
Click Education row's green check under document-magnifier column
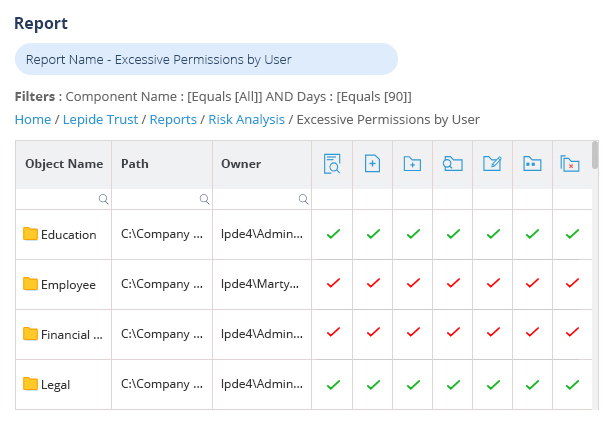(333, 234)
